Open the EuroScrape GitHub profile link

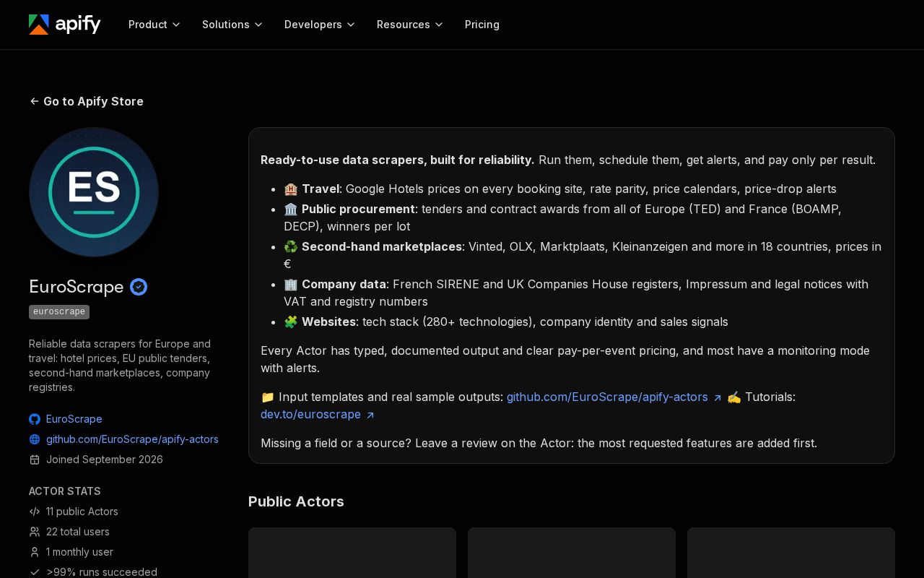pyautogui.click(x=74, y=419)
